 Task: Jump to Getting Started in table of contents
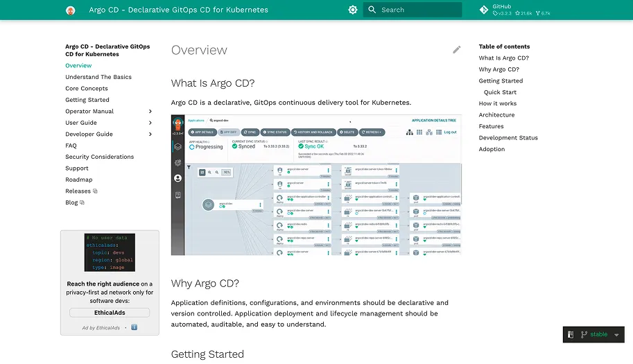(501, 80)
